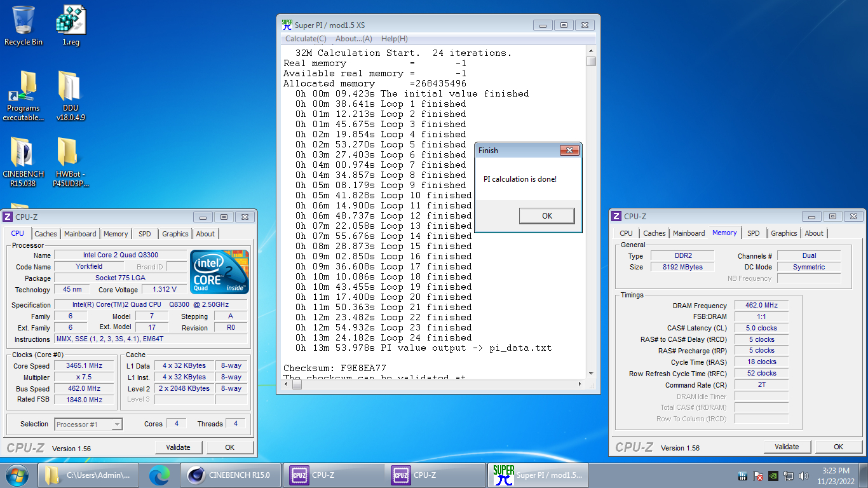Viewport: 868px width, 488px height.
Task: Click the Name field Intel Core 2 Quad Q8300
Action: [120, 255]
